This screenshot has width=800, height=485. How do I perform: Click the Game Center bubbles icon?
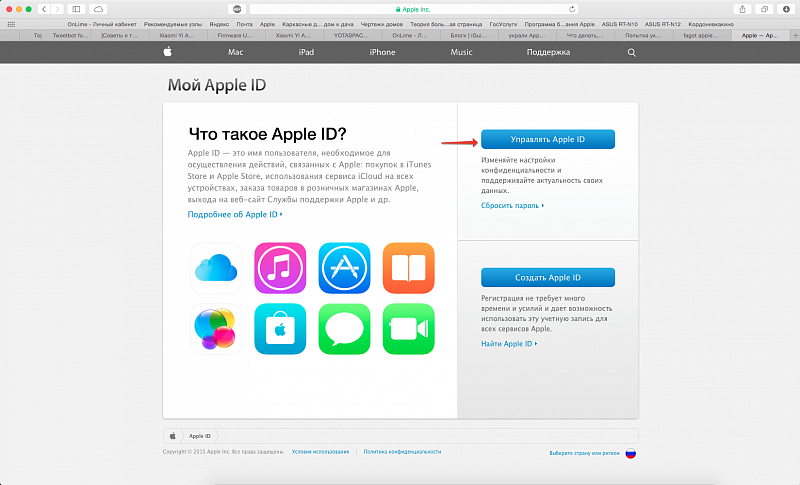coord(216,329)
